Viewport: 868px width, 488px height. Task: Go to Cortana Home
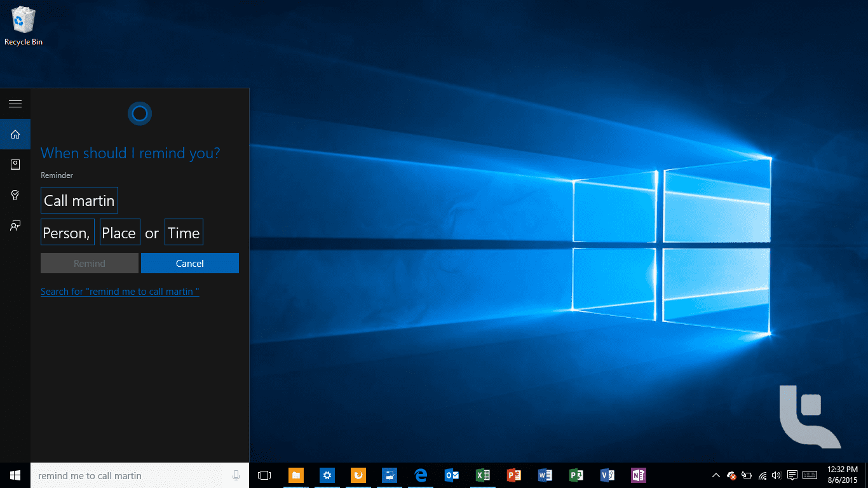tap(15, 134)
